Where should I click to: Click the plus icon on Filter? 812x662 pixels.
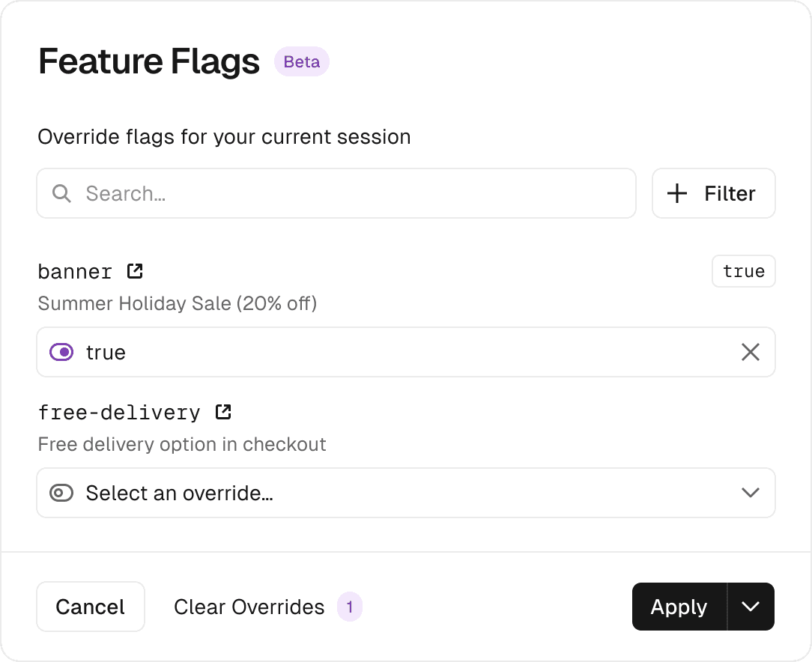[677, 194]
